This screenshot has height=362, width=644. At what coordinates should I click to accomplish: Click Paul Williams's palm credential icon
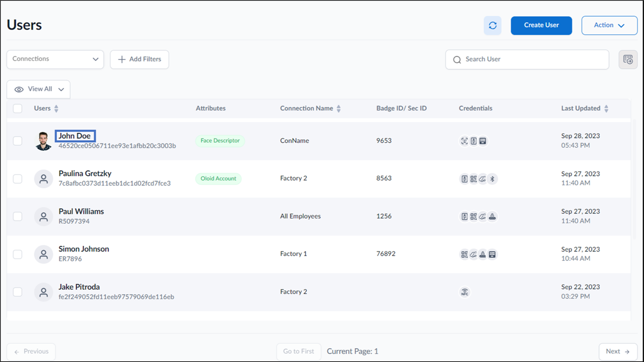pyautogui.click(x=483, y=217)
